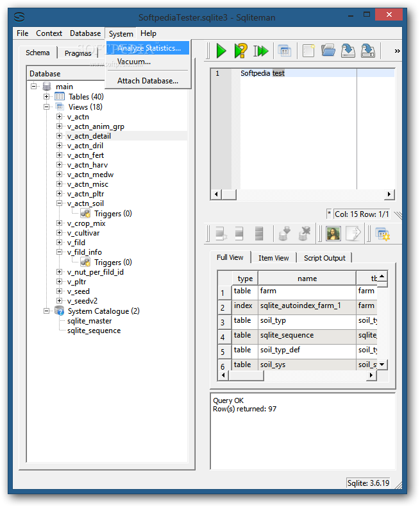Select the sqlite_sequence tree item

pyautogui.click(x=94, y=331)
